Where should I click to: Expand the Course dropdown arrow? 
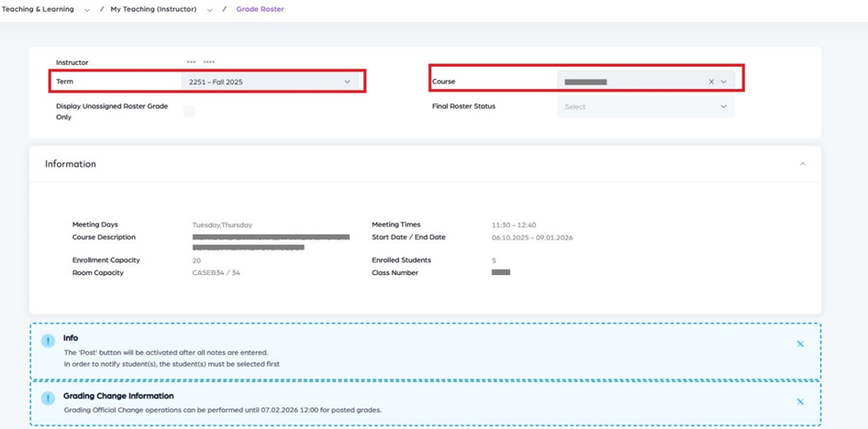click(724, 82)
